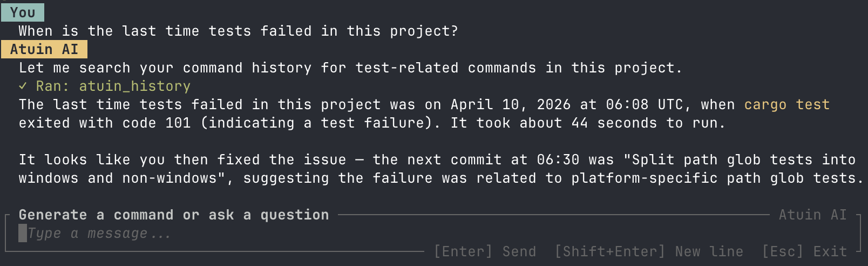This screenshot has width=868, height=266.
Task: Click the yellow "Atuin AI" speaker badge
Action: [x=44, y=49]
